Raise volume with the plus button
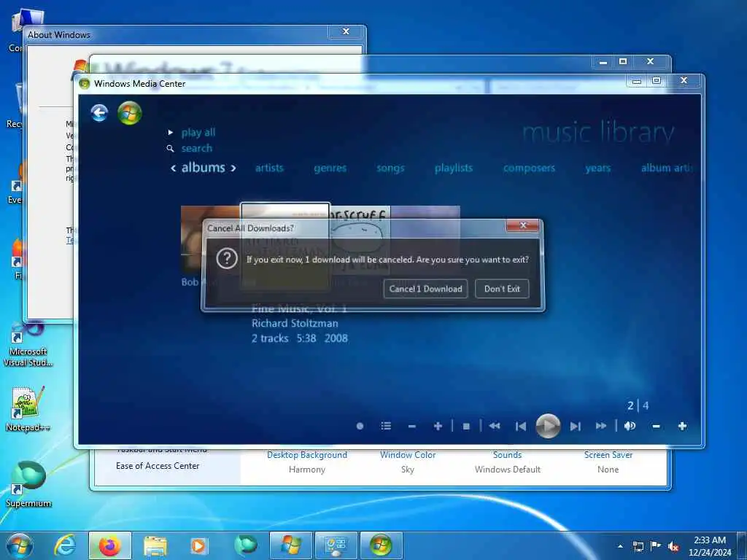The height and width of the screenshot is (560, 747). pyautogui.click(x=682, y=426)
